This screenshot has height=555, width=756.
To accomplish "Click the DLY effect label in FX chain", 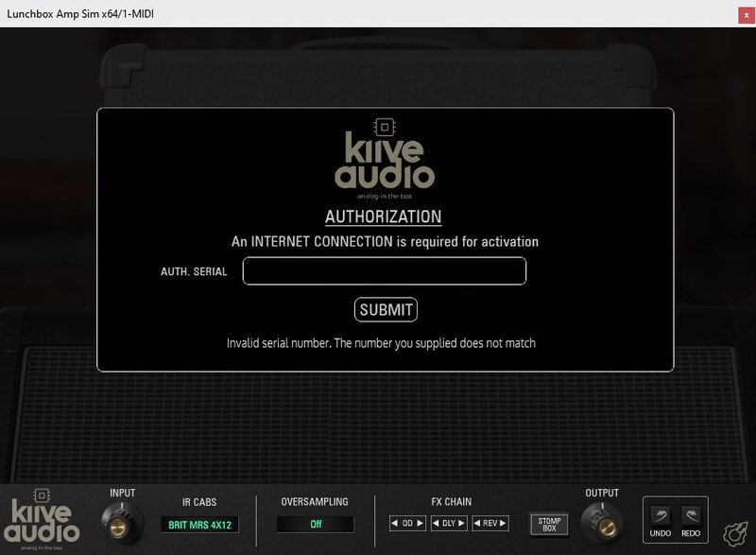I will pos(449,523).
